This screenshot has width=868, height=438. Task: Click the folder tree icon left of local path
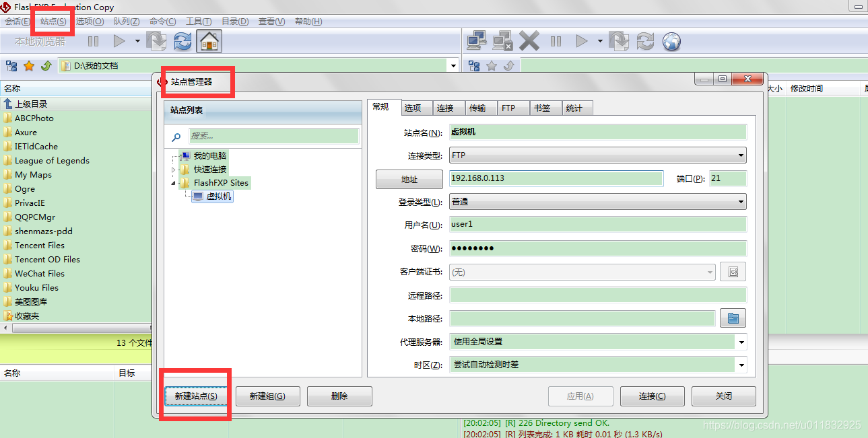coord(11,66)
